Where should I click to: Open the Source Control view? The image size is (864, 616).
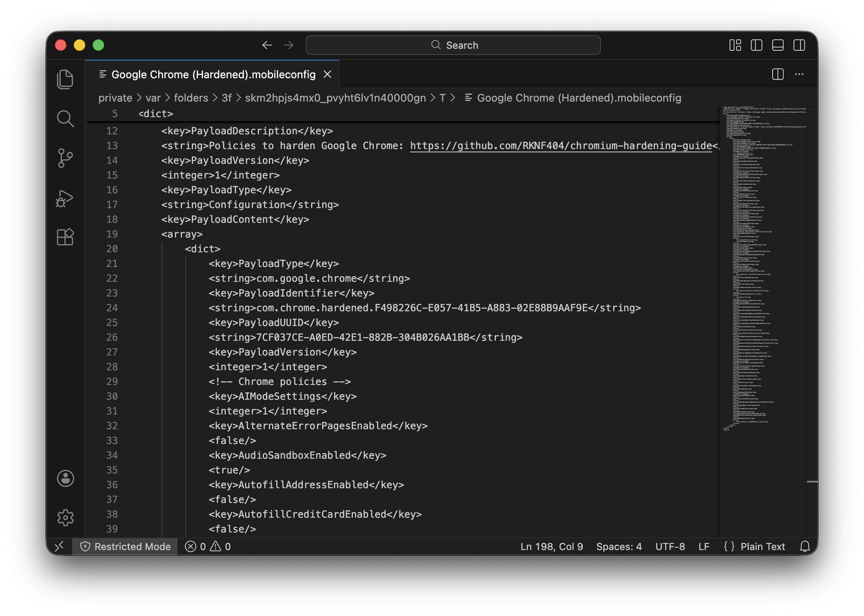pos(65,158)
